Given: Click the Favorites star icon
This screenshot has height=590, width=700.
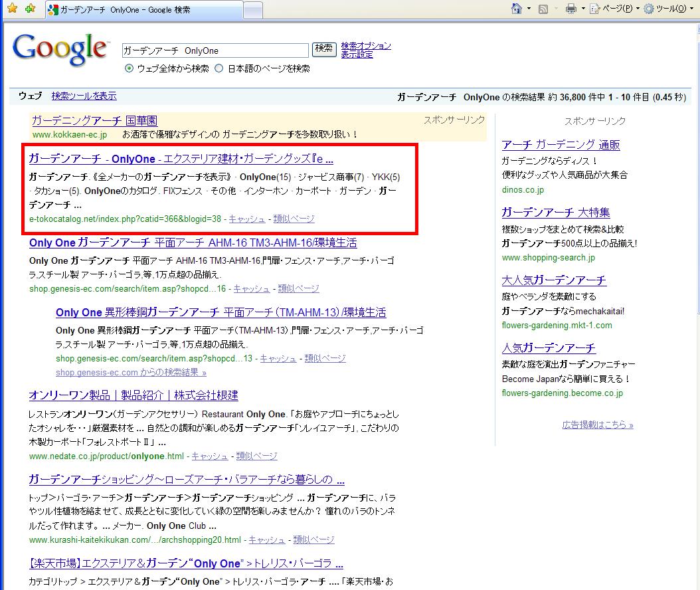Looking at the screenshot, I should coord(12,9).
